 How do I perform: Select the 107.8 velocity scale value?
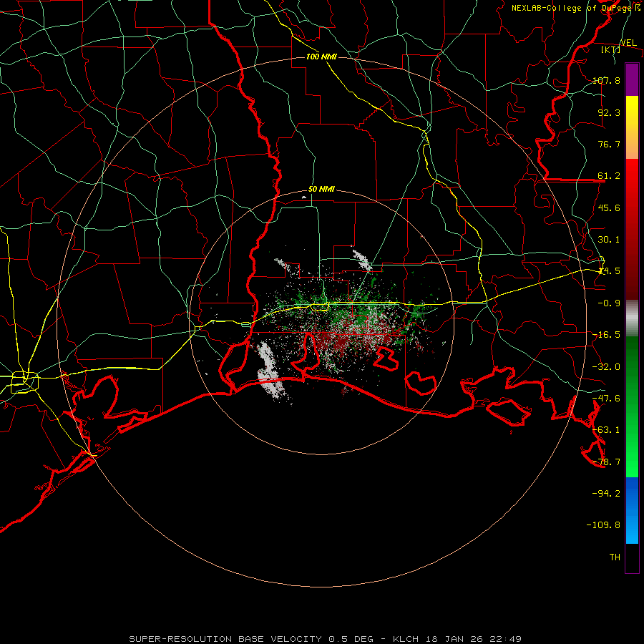(x=606, y=80)
